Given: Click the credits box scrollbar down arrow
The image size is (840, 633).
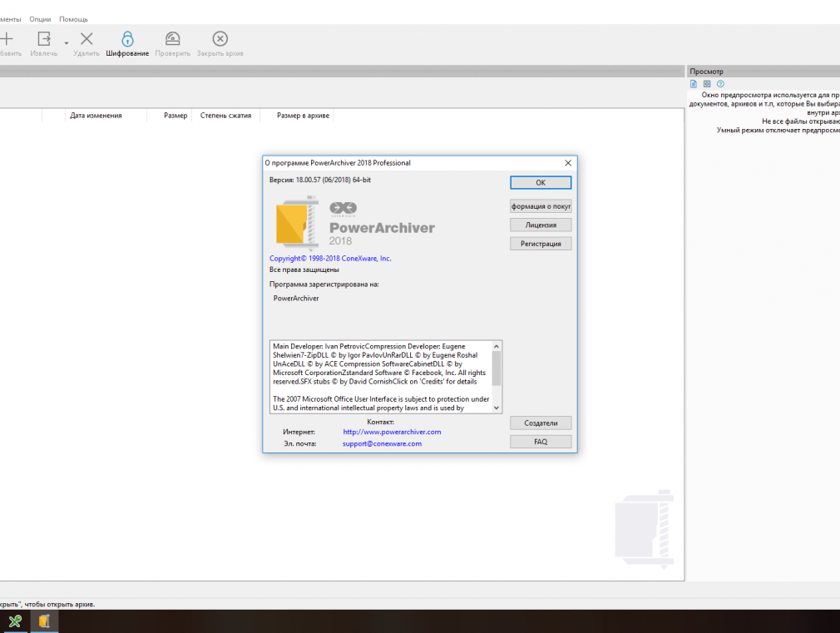Looking at the screenshot, I should point(497,408).
